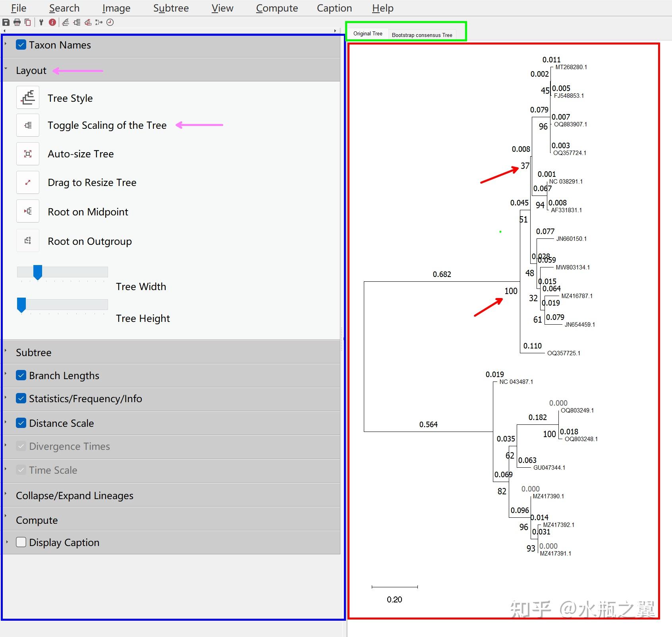This screenshot has height=637, width=672.
Task: Uncheck the Branch Lengths checkbox
Action: tap(21, 375)
